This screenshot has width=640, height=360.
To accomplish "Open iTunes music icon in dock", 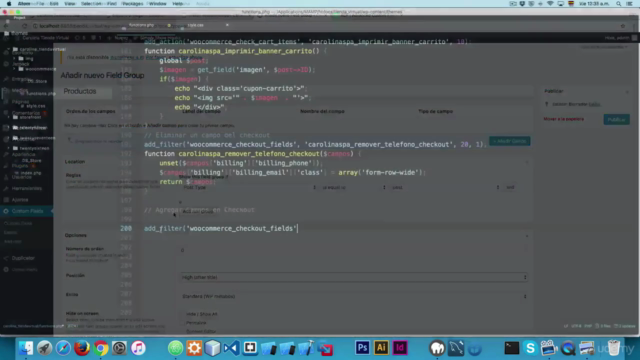I will point(138,348).
